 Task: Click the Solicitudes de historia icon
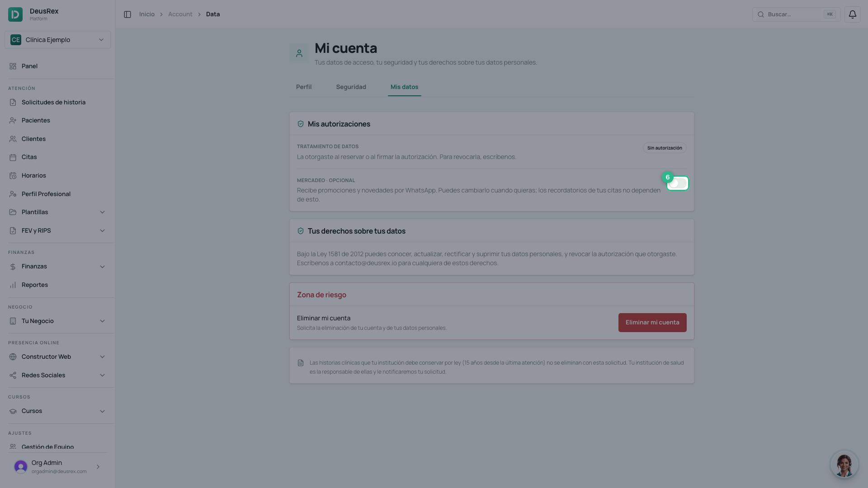tap(13, 103)
